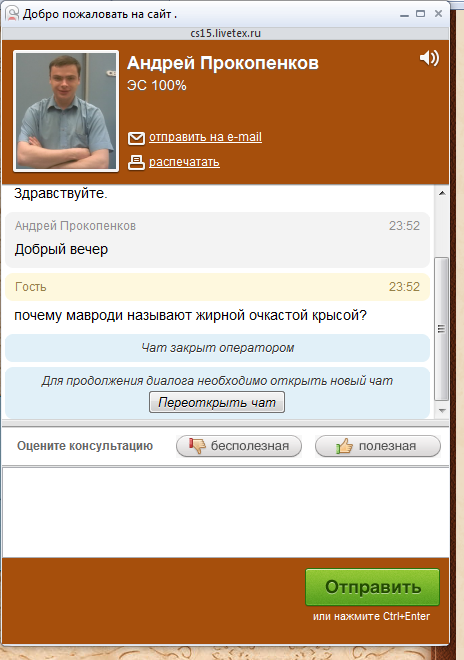The image size is (464, 660).
Task: Open the распечатать link
Action: (x=184, y=162)
